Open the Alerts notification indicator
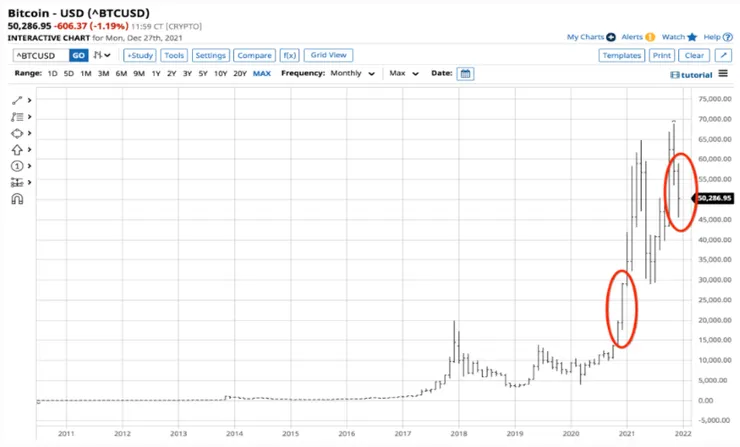The image size is (740, 447). 650,37
